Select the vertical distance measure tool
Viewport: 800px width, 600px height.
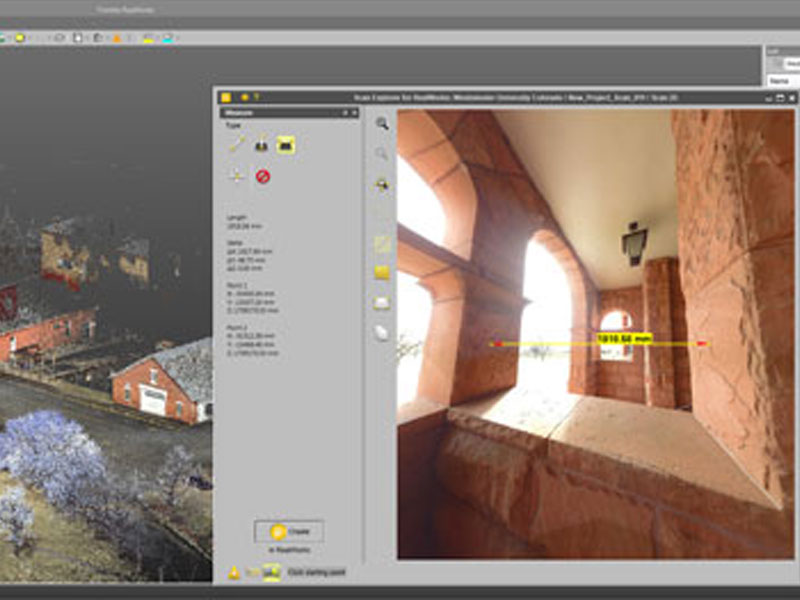tap(261, 144)
